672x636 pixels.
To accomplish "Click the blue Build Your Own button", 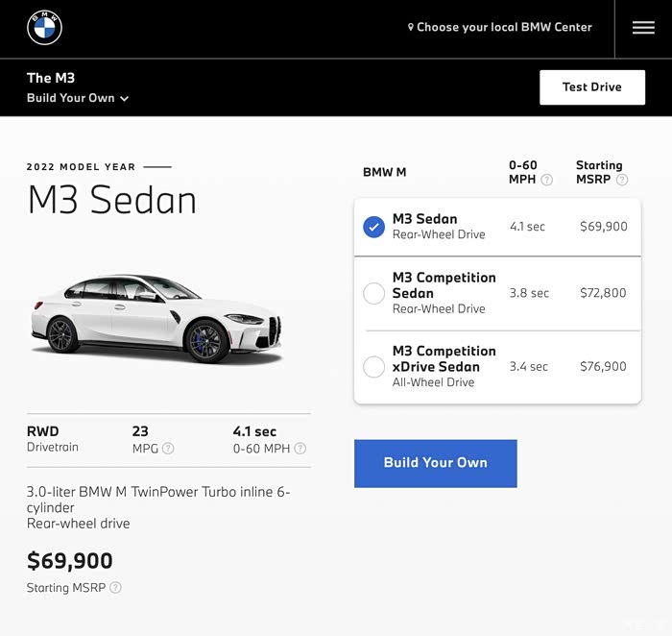I will pos(435,463).
